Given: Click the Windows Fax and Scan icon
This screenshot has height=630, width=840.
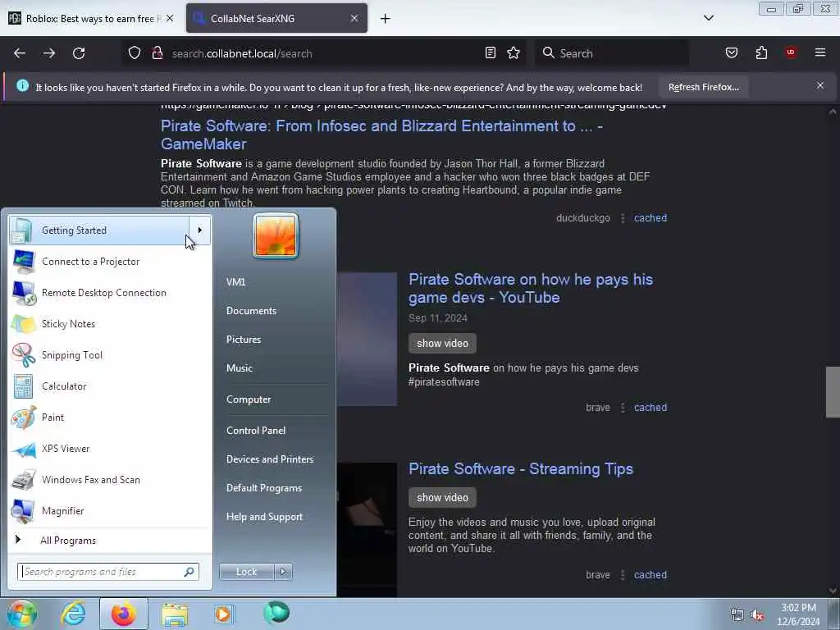Looking at the screenshot, I should coord(23,480).
